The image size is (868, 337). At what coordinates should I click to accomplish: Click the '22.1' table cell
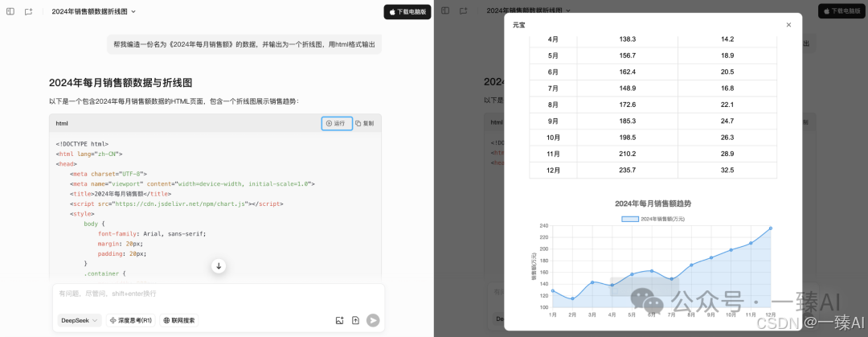point(727,105)
